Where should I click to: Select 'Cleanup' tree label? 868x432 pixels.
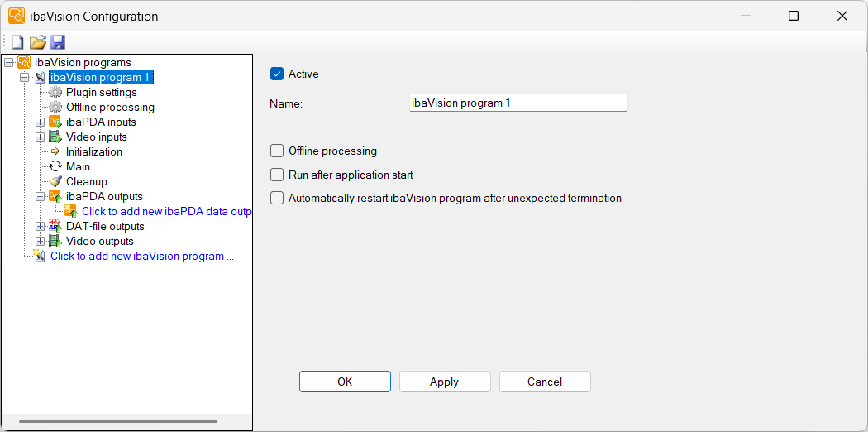[86, 182]
